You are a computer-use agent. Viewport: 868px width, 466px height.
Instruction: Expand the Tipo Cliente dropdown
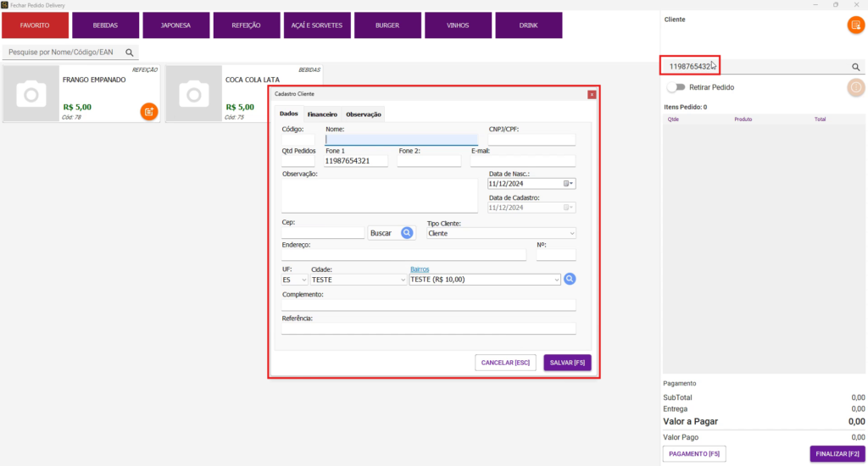[x=571, y=233]
